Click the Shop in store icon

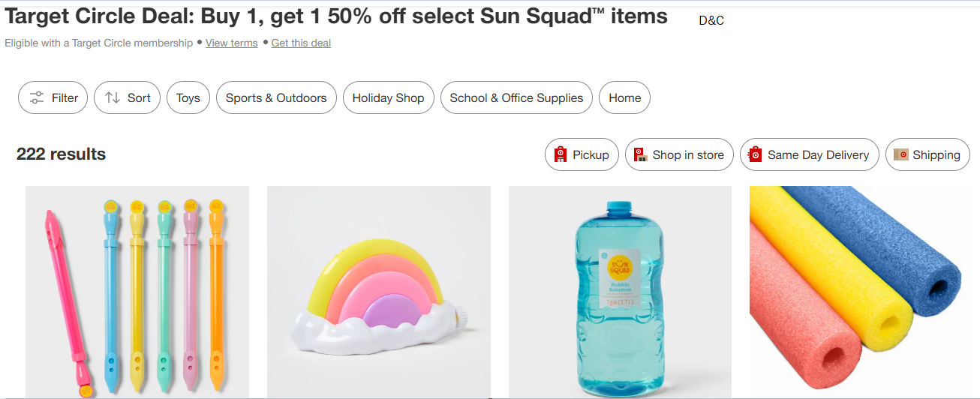coord(640,155)
